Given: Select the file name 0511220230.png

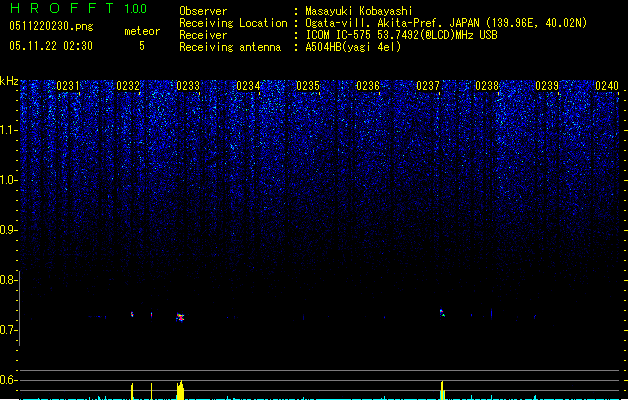Looking at the screenshot, I should [x=51, y=26].
